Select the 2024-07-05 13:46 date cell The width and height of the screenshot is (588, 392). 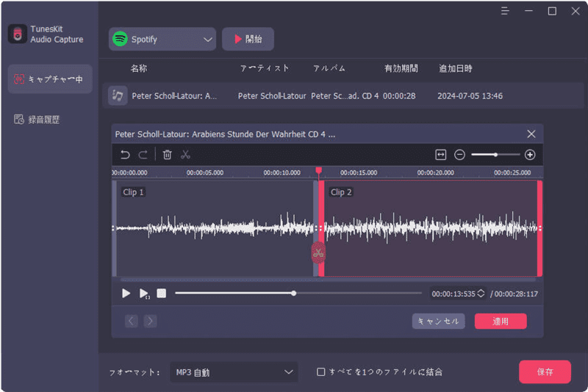(470, 96)
